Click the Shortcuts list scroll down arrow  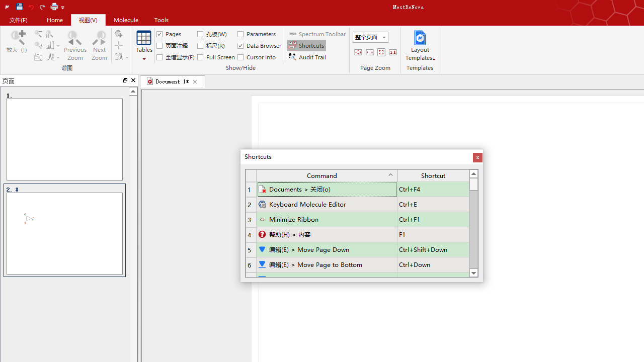coord(473,273)
